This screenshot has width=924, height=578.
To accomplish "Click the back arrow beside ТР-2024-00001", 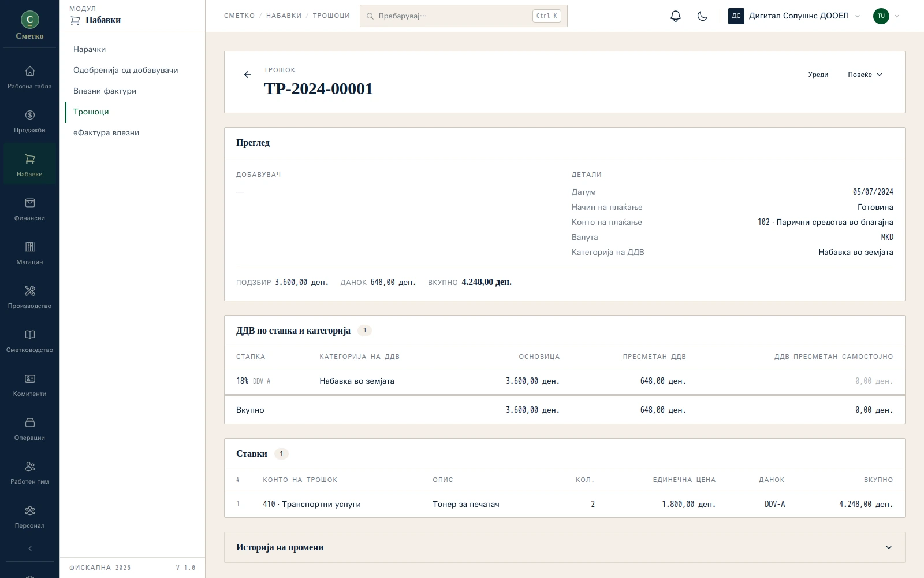I will click(x=248, y=75).
